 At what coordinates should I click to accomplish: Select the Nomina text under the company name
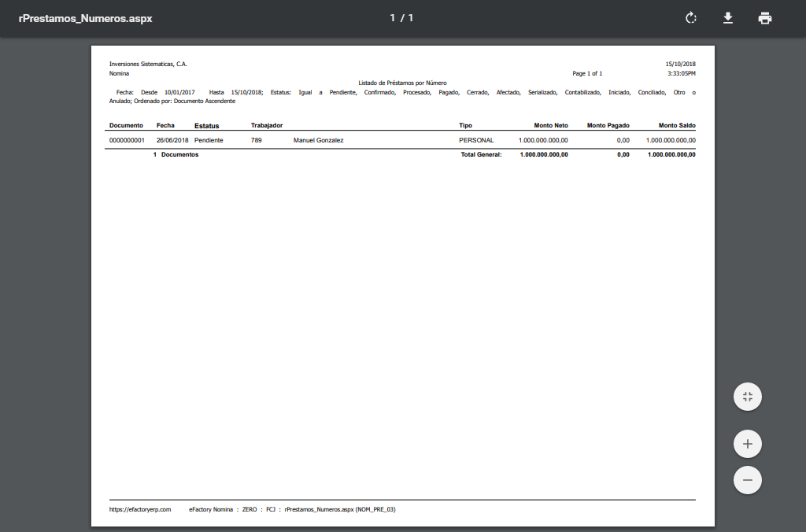click(120, 73)
